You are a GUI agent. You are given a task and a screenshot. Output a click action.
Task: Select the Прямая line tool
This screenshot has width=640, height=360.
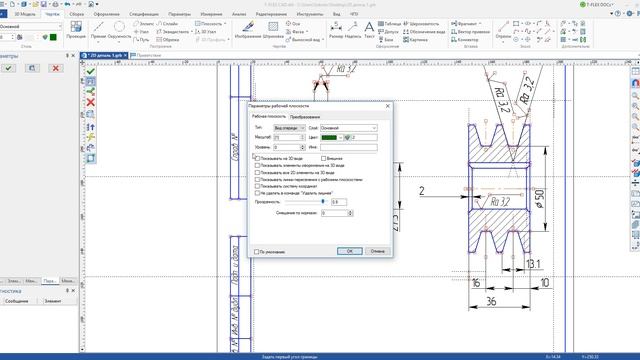click(x=98, y=31)
